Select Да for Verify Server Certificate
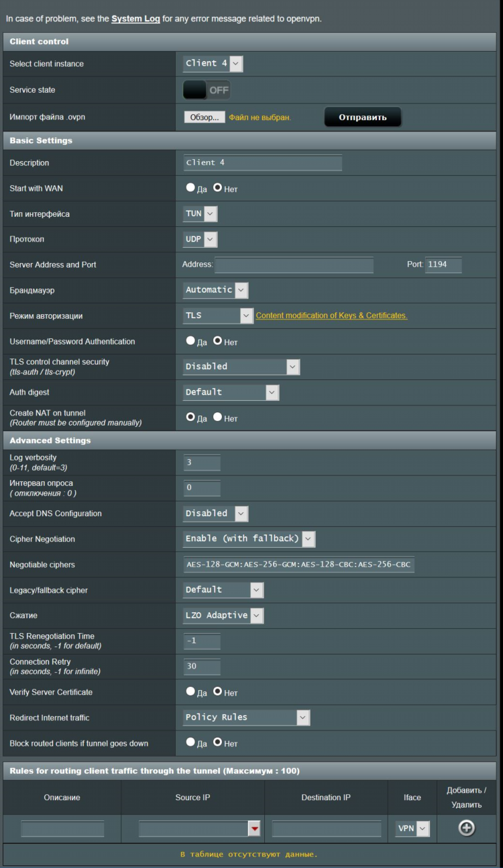Image resolution: width=503 pixels, height=868 pixels. click(x=190, y=691)
